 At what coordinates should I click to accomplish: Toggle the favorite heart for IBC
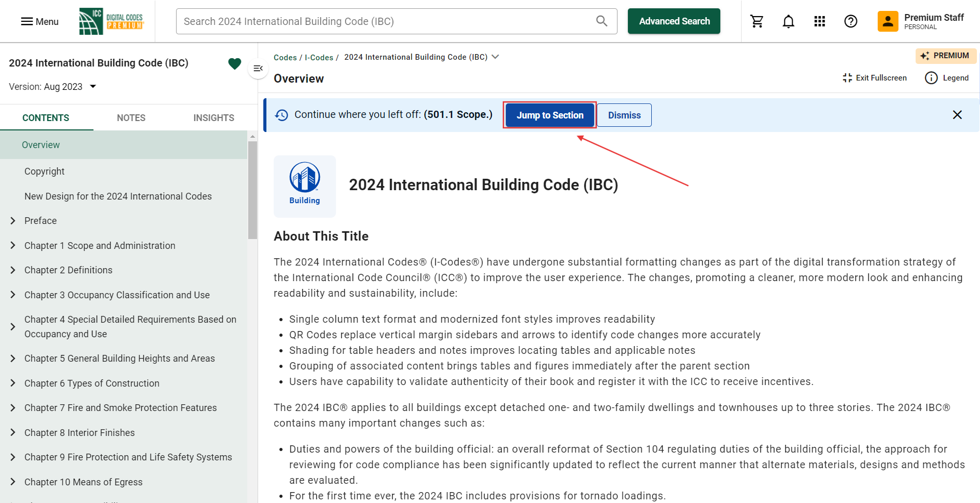pyautogui.click(x=235, y=63)
